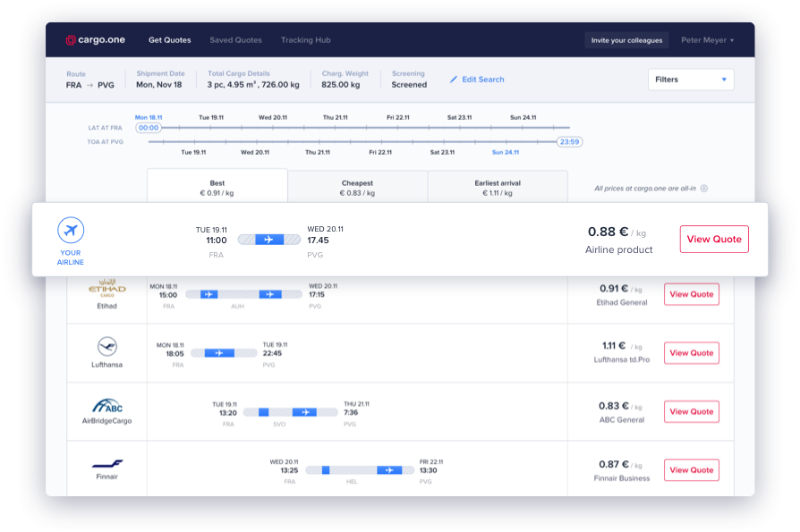Click cargo details 3 pc, 4.95 m³, 726.00 kg

pyautogui.click(x=253, y=85)
